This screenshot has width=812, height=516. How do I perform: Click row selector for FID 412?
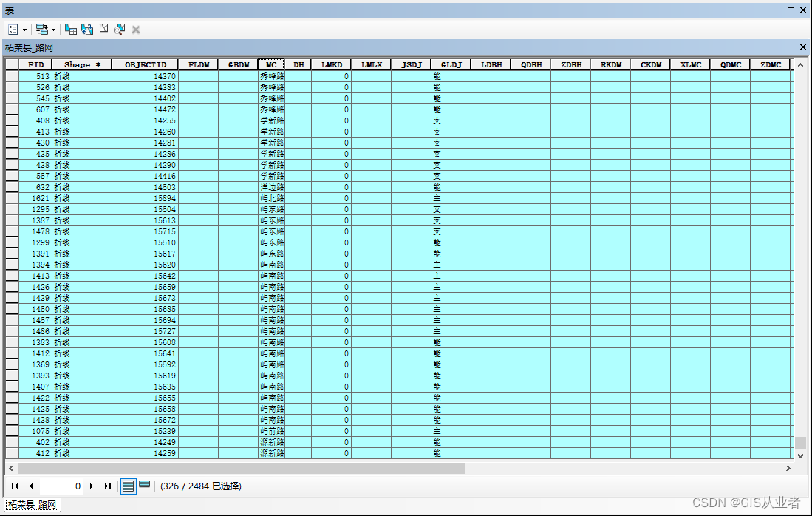point(12,453)
